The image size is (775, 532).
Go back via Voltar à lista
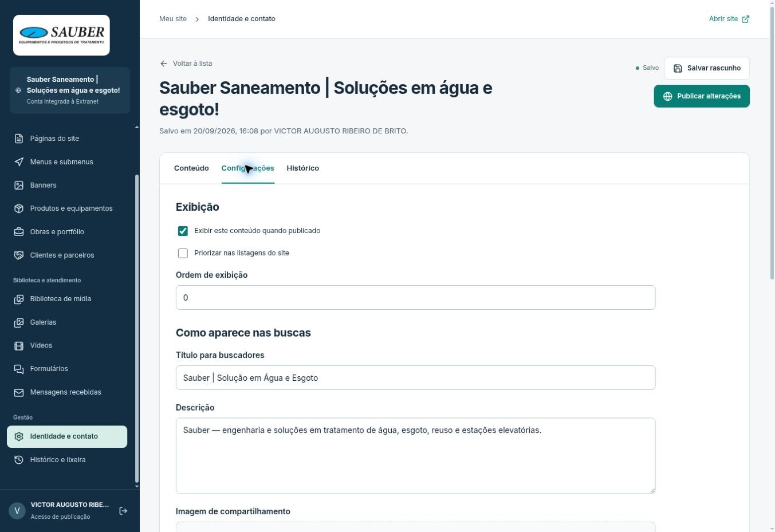point(186,64)
